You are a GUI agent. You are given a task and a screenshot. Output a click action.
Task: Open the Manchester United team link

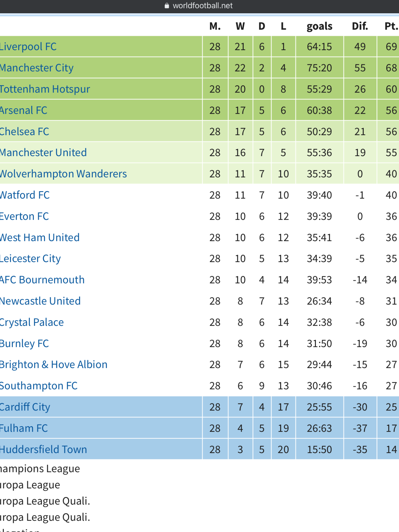pyautogui.click(x=43, y=153)
